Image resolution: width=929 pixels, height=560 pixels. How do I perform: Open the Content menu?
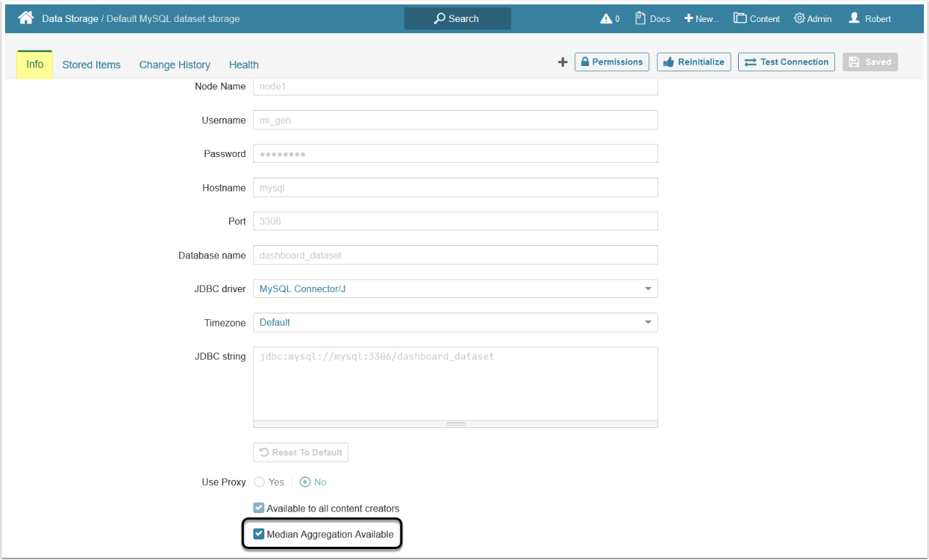756,18
